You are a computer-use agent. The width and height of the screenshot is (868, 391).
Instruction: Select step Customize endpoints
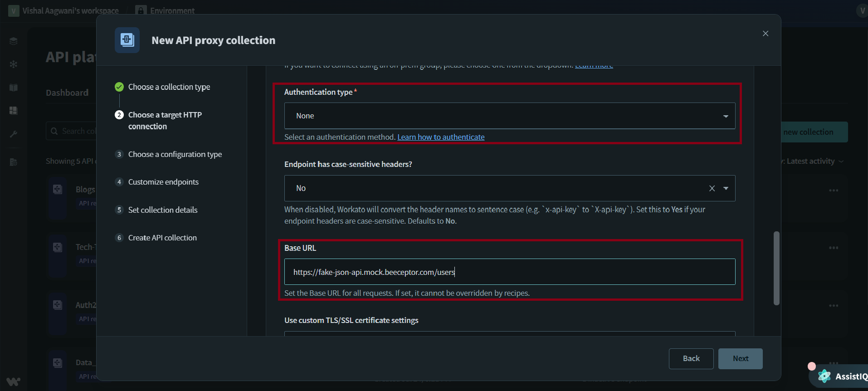[163, 182]
